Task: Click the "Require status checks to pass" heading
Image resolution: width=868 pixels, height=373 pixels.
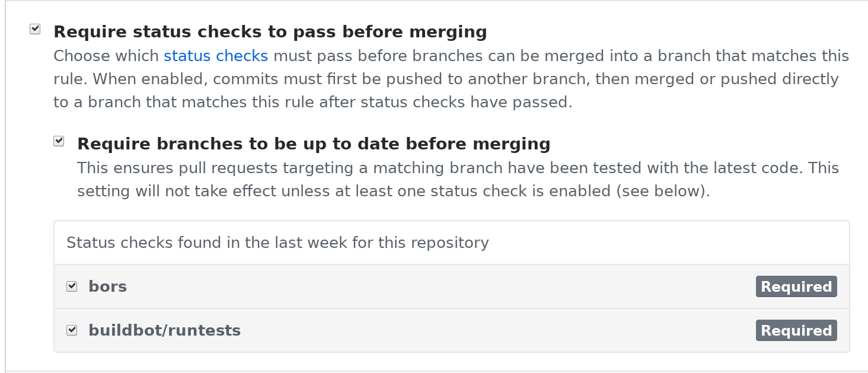Action: 270,32
